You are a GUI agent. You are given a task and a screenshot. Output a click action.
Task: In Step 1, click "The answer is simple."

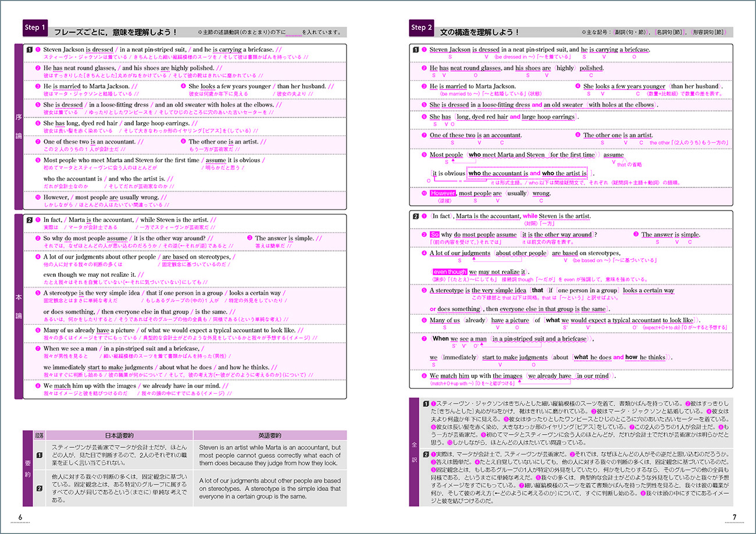tap(285, 238)
